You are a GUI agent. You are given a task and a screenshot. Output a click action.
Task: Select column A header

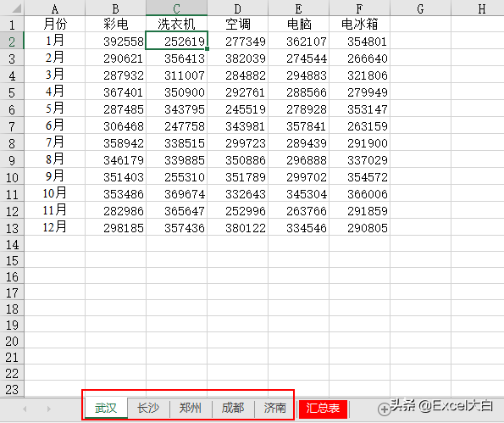click(x=55, y=8)
